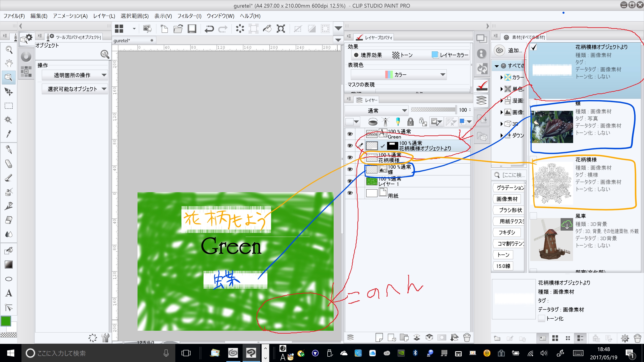Screen dimensions: 644x362
Task: Select the 風車 windmill material thumbnail
Action: [x=551, y=240]
